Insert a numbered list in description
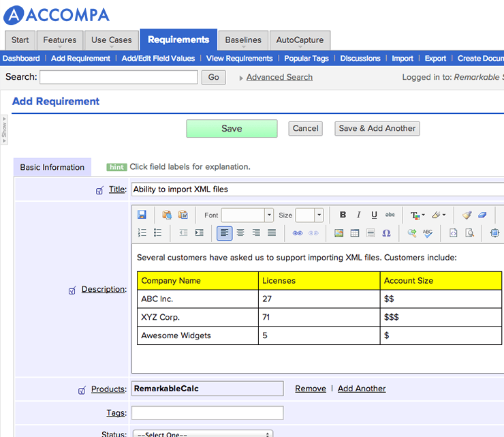The height and width of the screenshot is (437, 504). coord(142,233)
